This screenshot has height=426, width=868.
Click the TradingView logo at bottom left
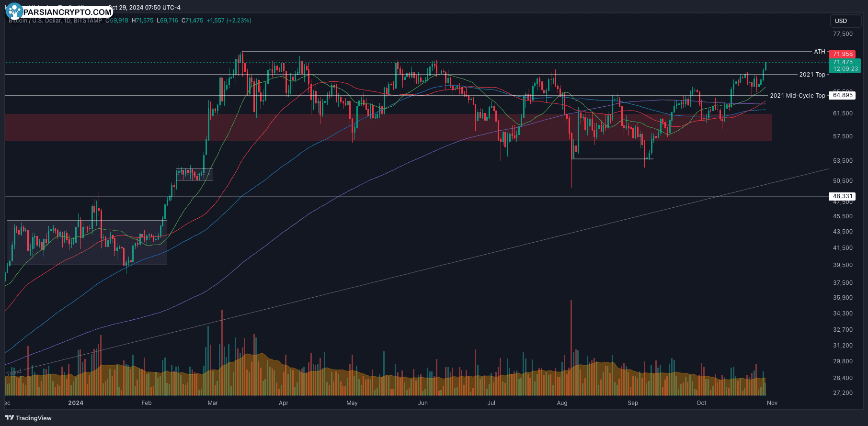point(28,418)
